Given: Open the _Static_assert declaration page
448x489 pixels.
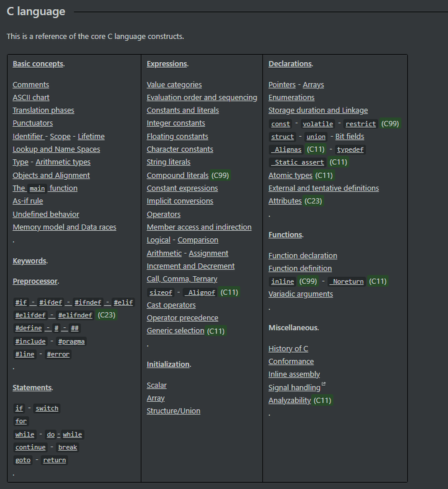Looking at the screenshot, I should tap(297, 162).
